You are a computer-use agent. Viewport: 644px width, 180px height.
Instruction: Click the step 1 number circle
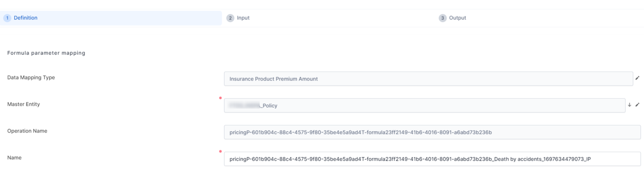pyautogui.click(x=7, y=18)
